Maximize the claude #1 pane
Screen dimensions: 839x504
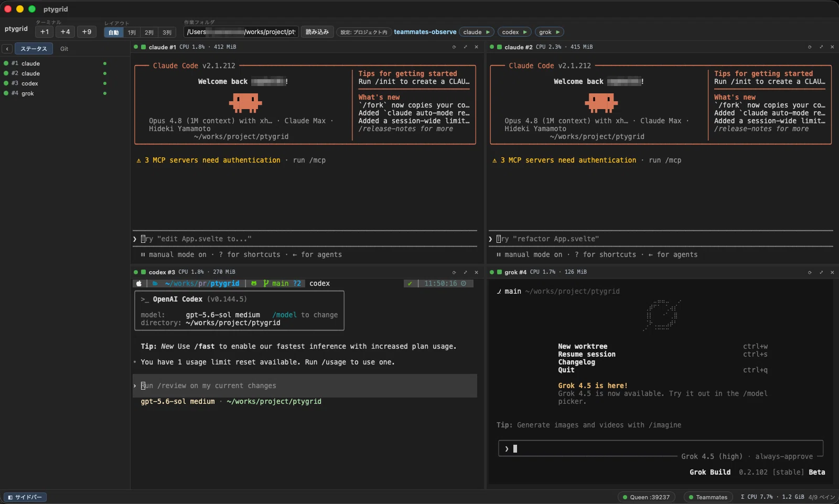(465, 47)
